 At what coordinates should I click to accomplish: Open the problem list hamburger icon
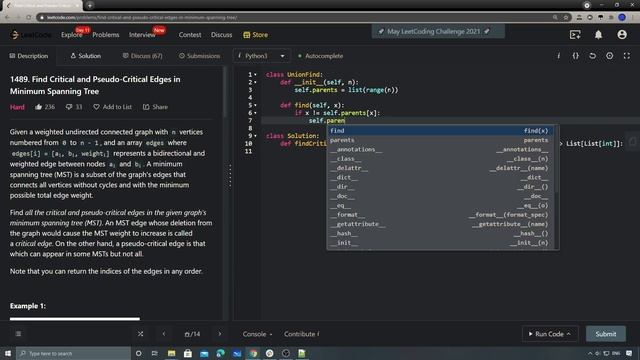pyautogui.click(x=18, y=334)
